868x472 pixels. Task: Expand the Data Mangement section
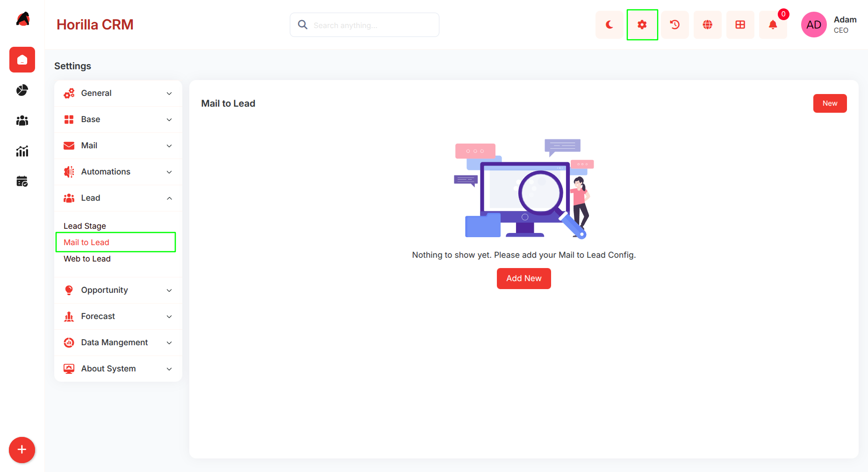(118, 342)
